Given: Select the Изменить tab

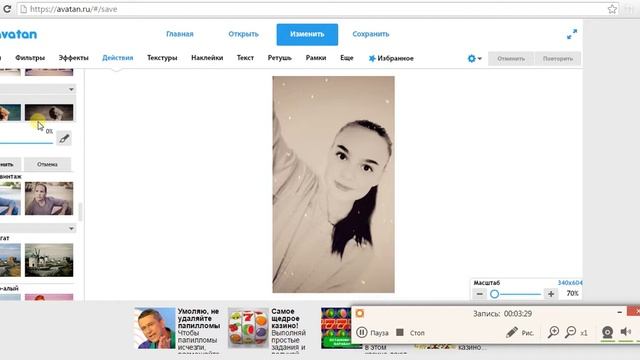Looking at the screenshot, I should (x=307, y=34).
